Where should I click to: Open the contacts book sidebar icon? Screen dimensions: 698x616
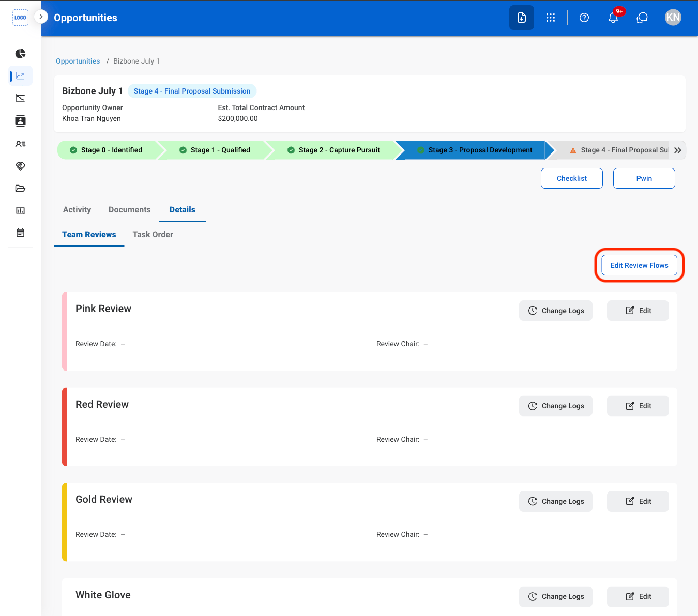tap(20, 121)
